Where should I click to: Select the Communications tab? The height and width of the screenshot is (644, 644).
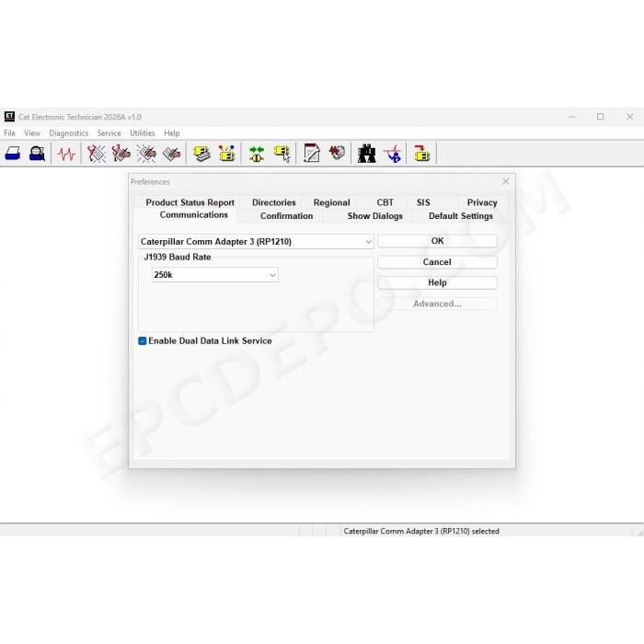tap(194, 214)
